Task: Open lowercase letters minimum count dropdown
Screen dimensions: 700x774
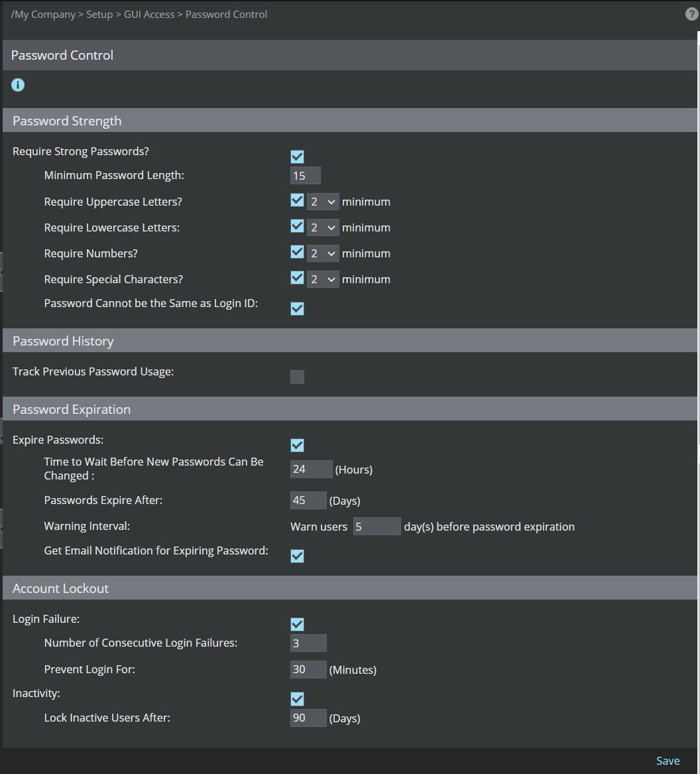Action: click(x=323, y=227)
